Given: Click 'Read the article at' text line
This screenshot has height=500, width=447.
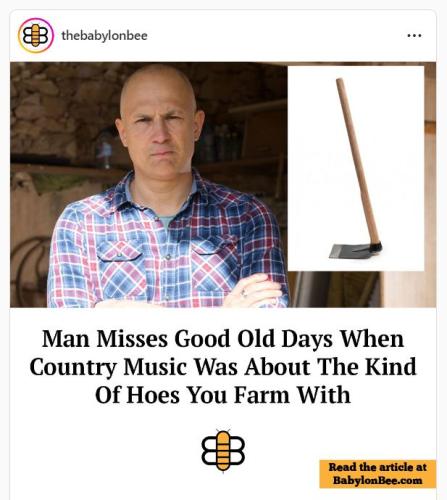Looking at the screenshot, I should tap(378, 467).
